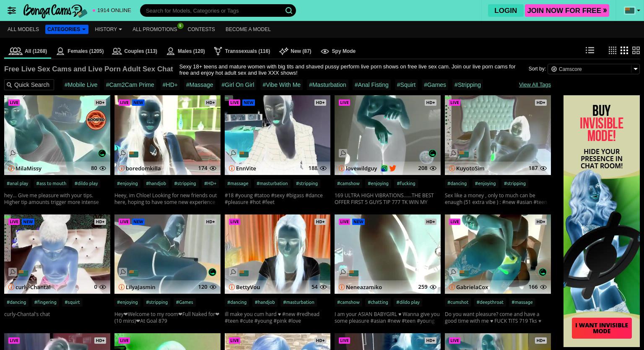Viewport: 644px width, 350px height.
Task: Click the New sparkle icon in category tabs
Action: point(284,51)
